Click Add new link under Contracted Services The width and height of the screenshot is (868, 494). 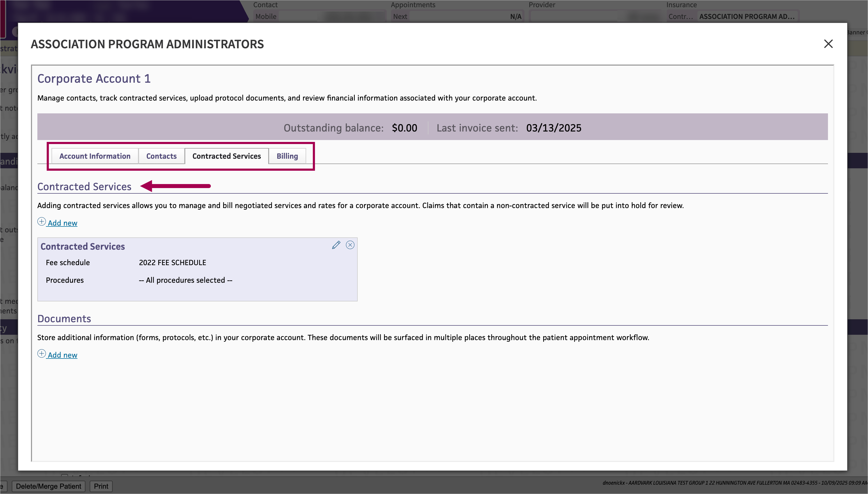[x=62, y=223]
